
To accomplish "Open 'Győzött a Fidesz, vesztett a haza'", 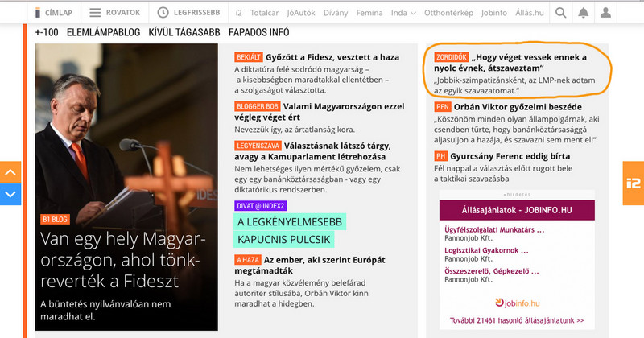I will (332, 57).
